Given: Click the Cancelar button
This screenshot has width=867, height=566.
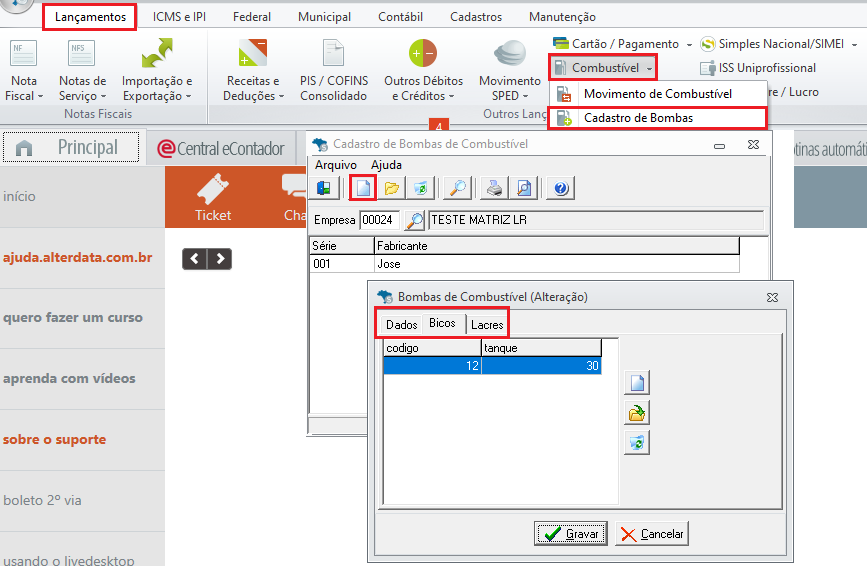Looking at the screenshot, I should tap(652, 534).
